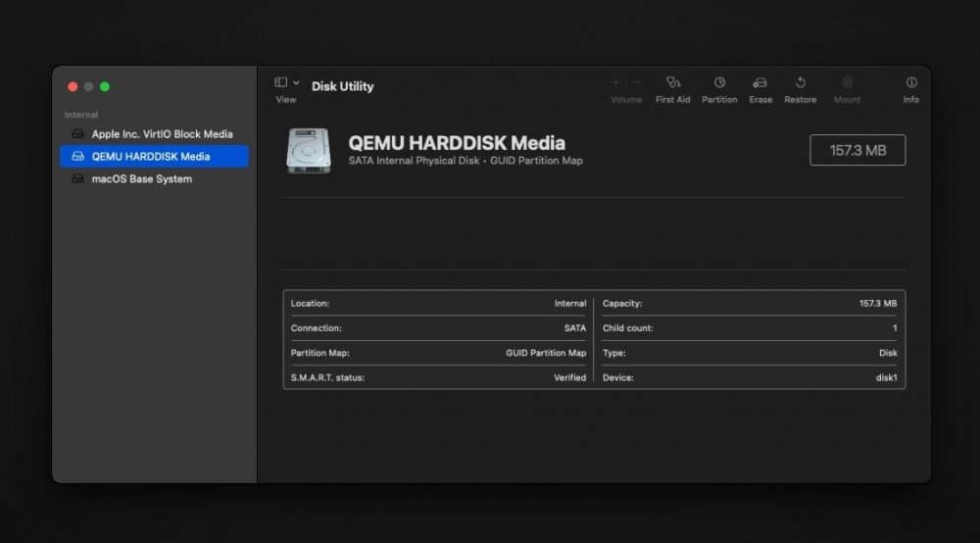Click the Internal sidebar section header
980x543 pixels.
coord(81,115)
